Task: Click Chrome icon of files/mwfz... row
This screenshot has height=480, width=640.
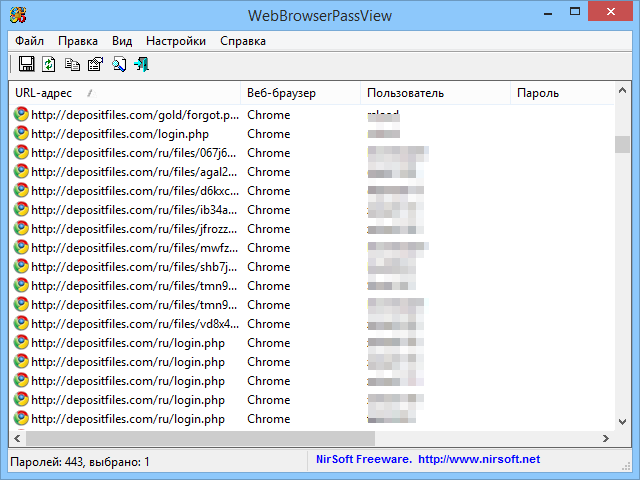Action: click(21, 248)
